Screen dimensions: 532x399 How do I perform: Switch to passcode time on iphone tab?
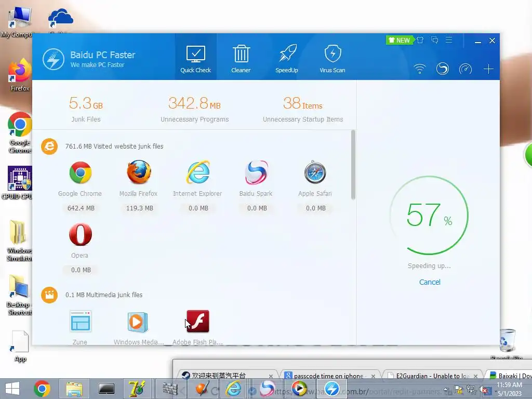[328, 376]
